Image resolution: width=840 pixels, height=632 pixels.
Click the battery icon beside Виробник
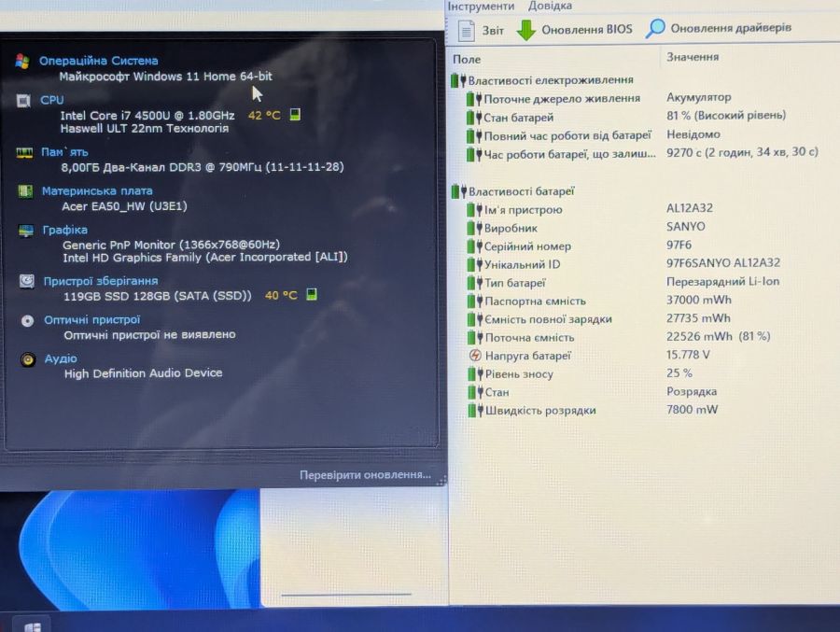click(474, 229)
